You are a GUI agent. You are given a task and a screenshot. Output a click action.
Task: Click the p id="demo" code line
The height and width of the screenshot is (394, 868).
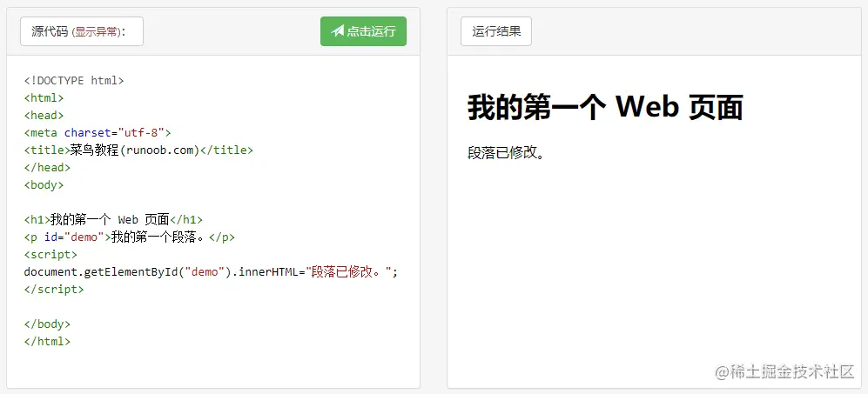[130, 237]
